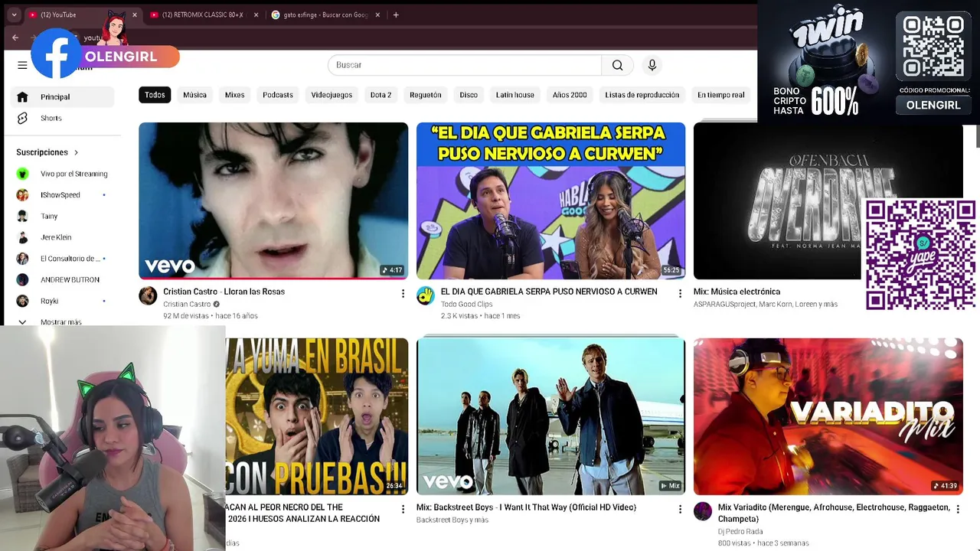The image size is (980, 551).
Task: Click the Todo Good Clips channel name
Action: 466,304
